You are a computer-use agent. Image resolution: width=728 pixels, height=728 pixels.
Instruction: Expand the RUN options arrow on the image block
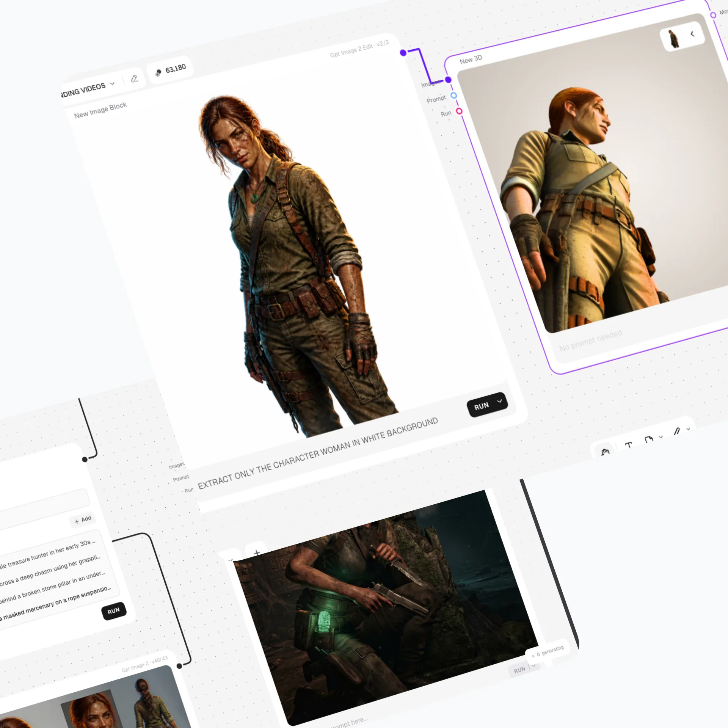(499, 401)
